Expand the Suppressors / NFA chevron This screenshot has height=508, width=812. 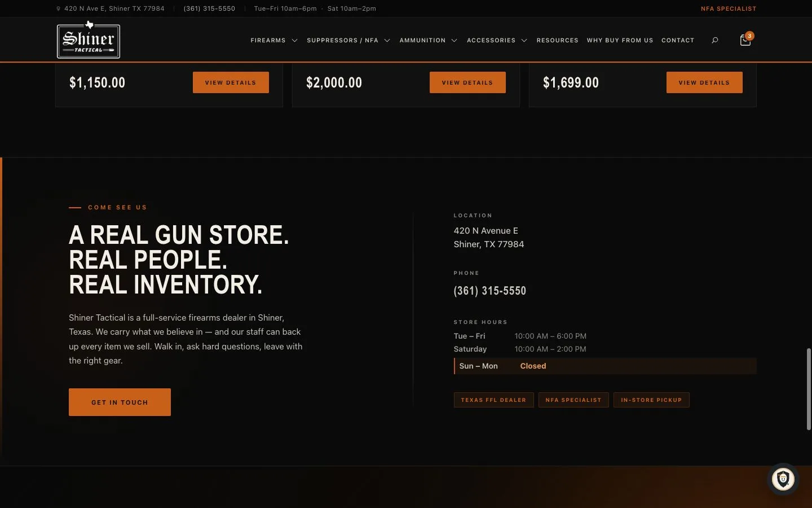coord(387,41)
